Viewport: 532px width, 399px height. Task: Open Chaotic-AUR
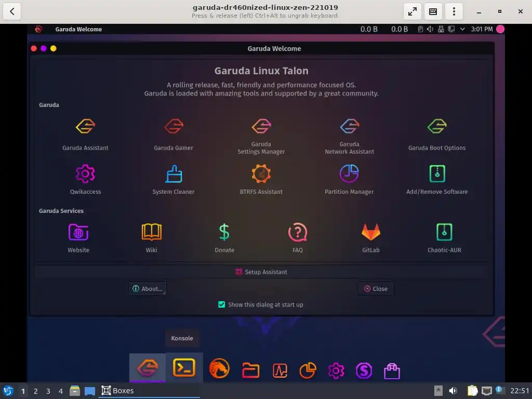tap(444, 238)
